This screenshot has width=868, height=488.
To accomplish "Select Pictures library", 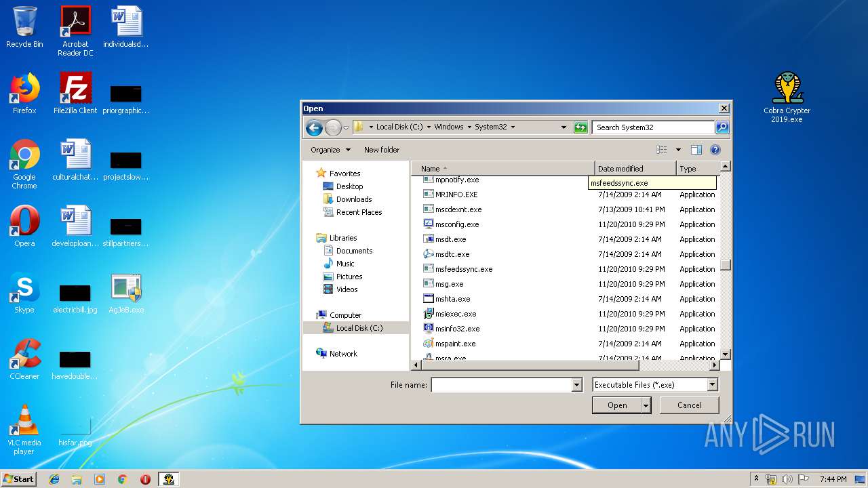I will [x=349, y=277].
